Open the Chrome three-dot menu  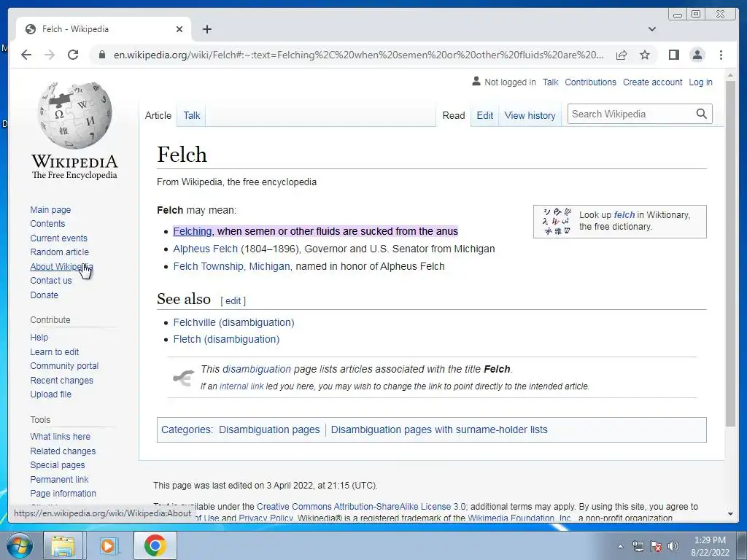coord(721,55)
